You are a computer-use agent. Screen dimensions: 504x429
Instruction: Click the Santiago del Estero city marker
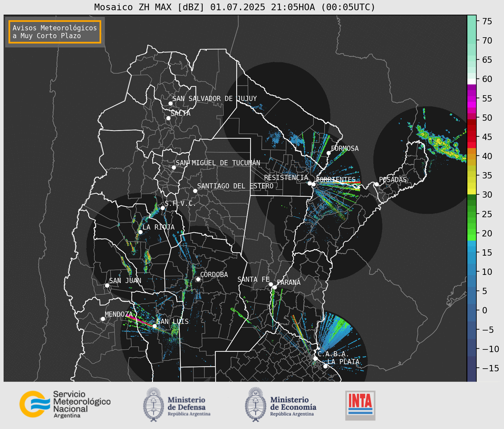195,191
